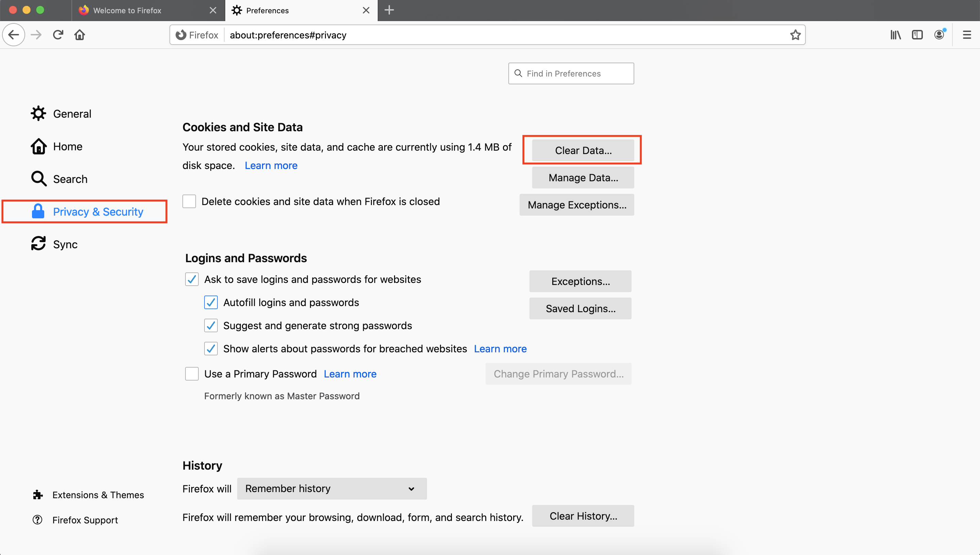The width and height of the screenshot is (980, 555).
Task: Toggle Show alerts about breached websites
Action: pyautogui.click(x=211, y=349)
